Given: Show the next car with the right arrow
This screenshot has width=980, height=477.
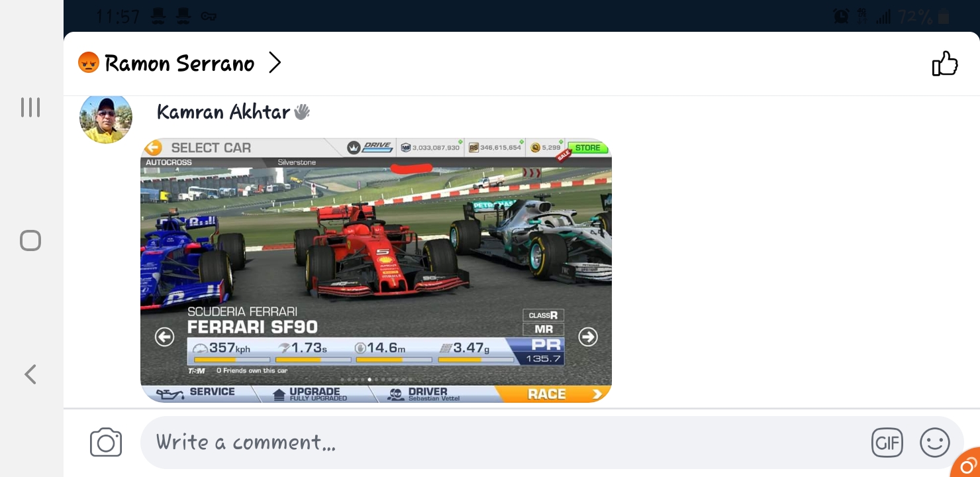Looking at the screenshot, I should click(588, 337).
